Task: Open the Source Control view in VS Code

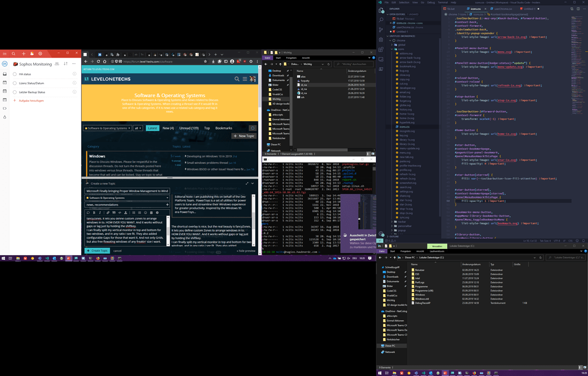Action: coord(381,29)
